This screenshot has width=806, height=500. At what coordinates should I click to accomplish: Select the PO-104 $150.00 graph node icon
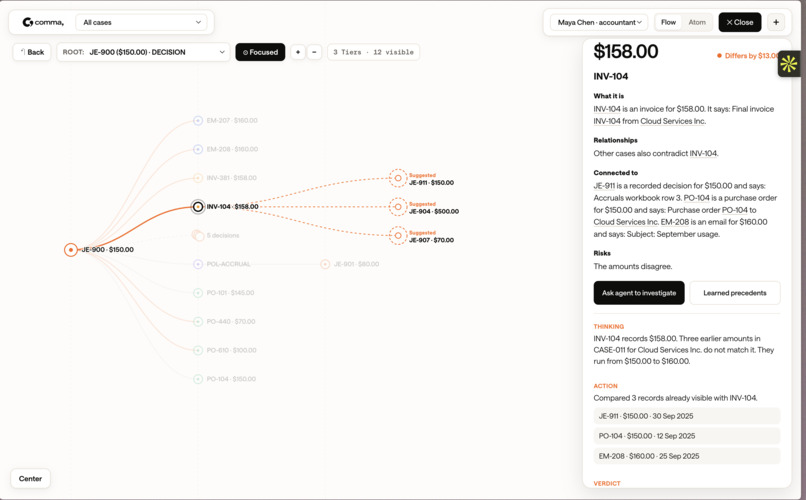coord(198,379)
